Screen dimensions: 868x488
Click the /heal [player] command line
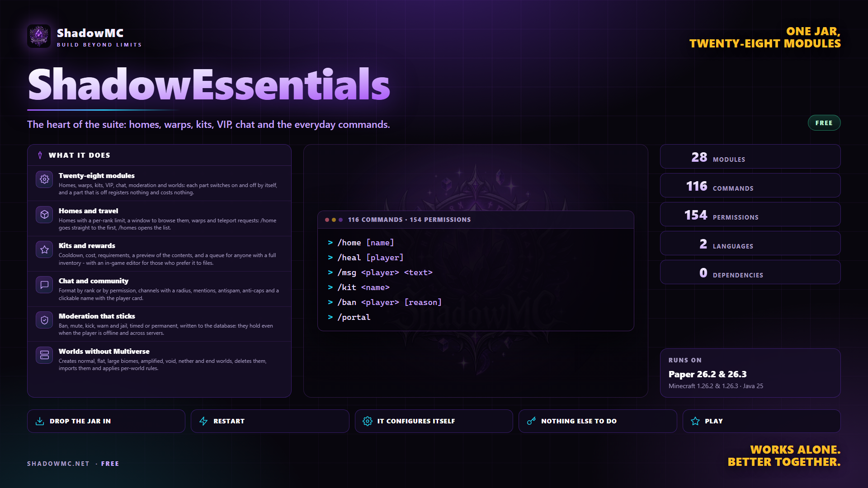(365, 258)
